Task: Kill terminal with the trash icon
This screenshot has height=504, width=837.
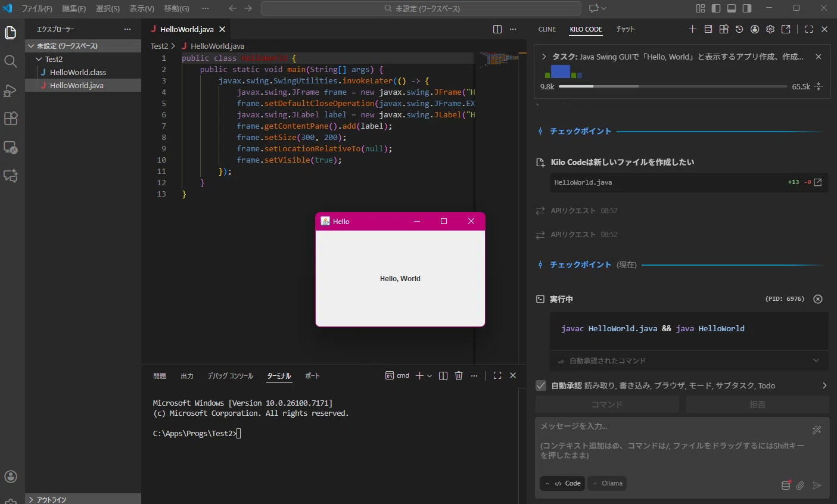Action: 459,375
